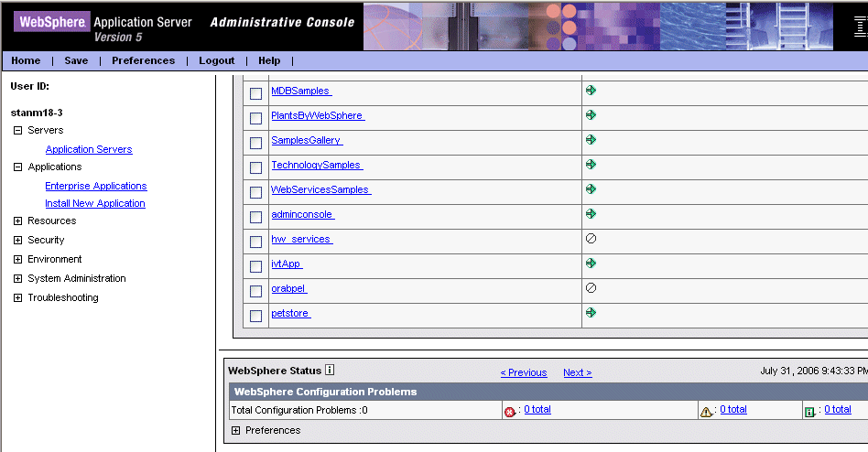Open the MDBSamples application link
This screenshot has height=452, width=868.
click(302, 91)
